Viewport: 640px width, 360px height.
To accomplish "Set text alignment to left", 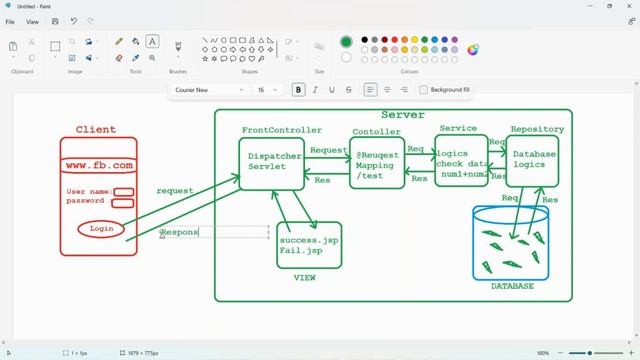I will [x=370, y=90].
